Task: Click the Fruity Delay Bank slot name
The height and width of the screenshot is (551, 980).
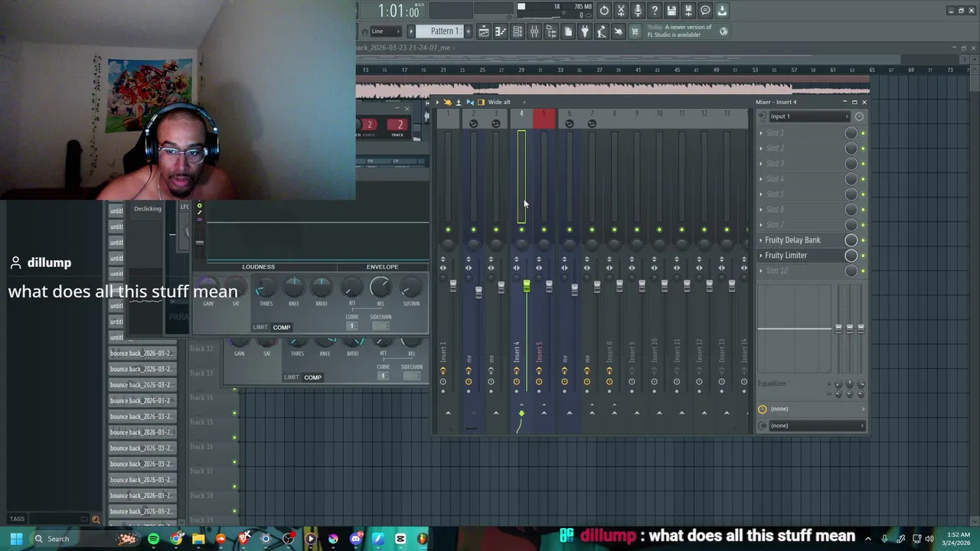Action: [792, 240]
